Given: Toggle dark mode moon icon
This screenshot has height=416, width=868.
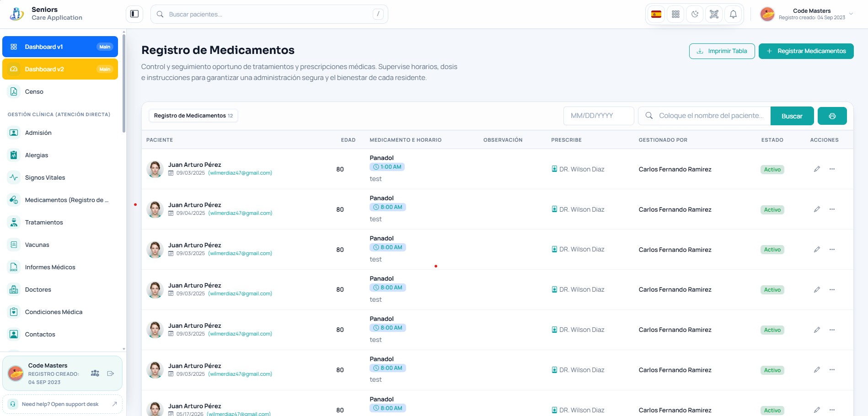Looking at the screenshot, I should pyautogui.click(x=695, y=14).
